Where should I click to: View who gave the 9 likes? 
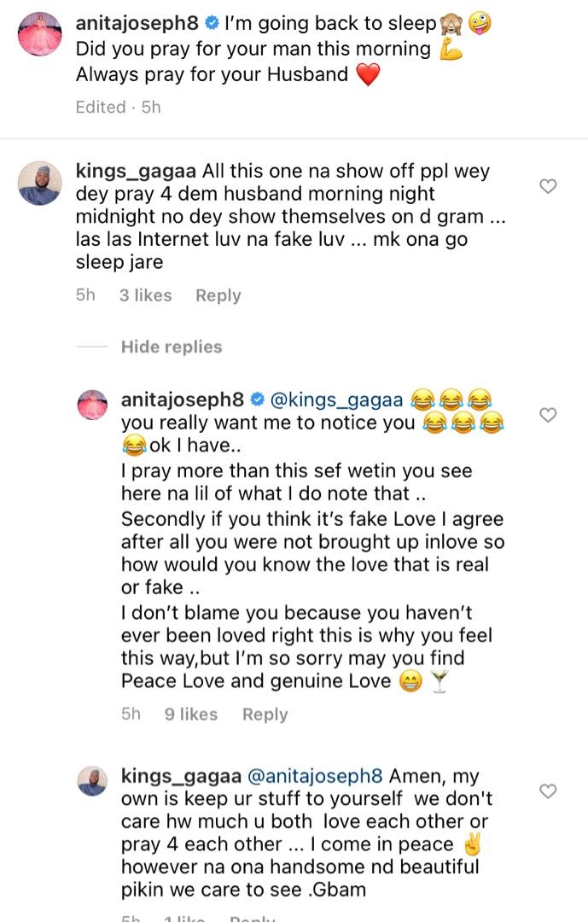point(191,715)
